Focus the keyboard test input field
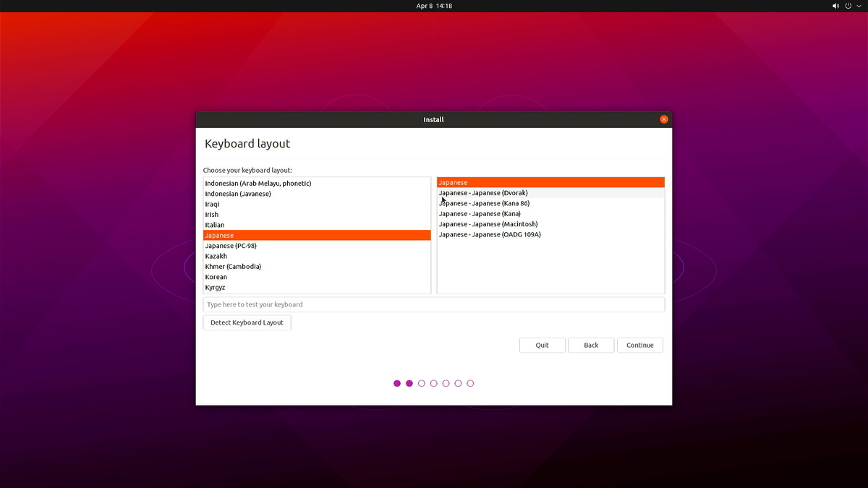Image resolution: width=868 pixels, height=488 pixels. coord(434,304)
